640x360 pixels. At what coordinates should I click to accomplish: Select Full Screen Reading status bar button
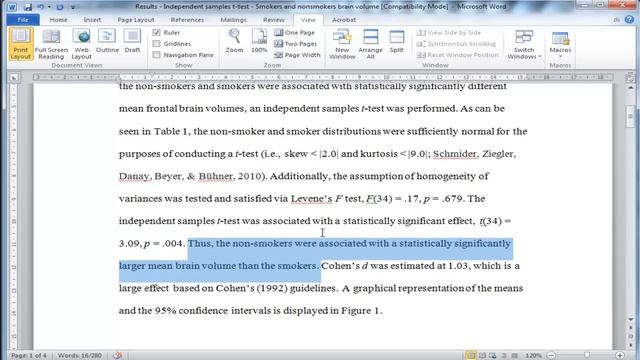pos(482,356)
